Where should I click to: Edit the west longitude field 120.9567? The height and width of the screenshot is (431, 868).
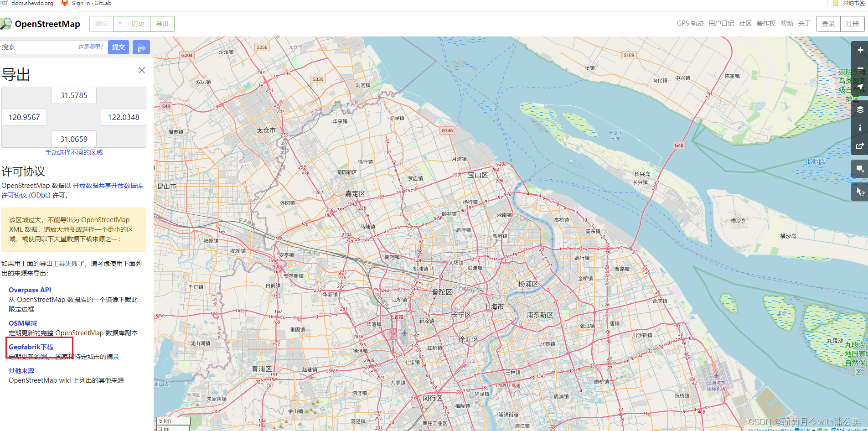(24, 117)
